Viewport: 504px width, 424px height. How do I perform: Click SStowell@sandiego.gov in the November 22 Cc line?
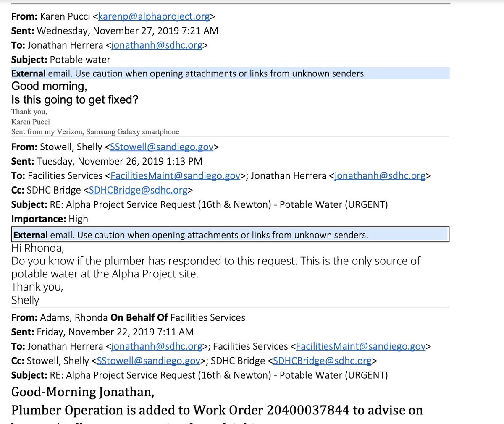tap(149, 361)
